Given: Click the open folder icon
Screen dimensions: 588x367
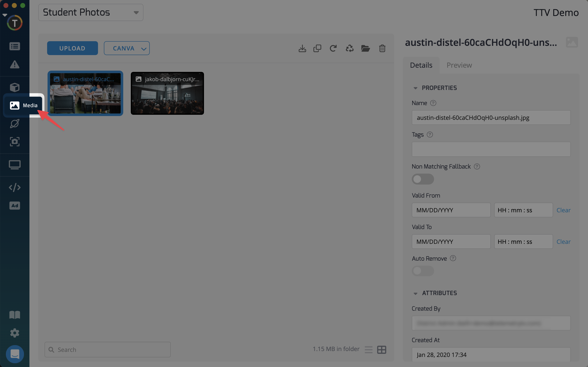Looking at the screenshot, I should 365,48.
